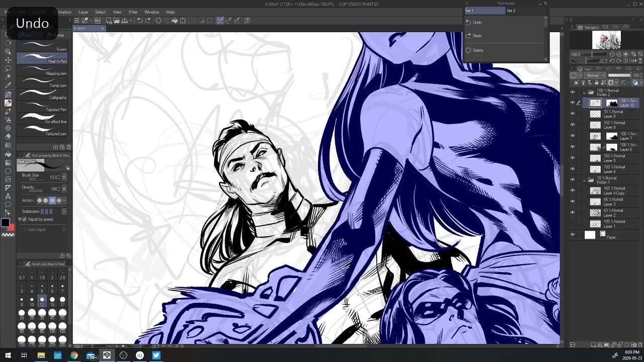This screenshot has width=644, height=362.
Task: Click the Scale/Rotate transform icon
Action: pyautogui.click(x=183, y=21)
